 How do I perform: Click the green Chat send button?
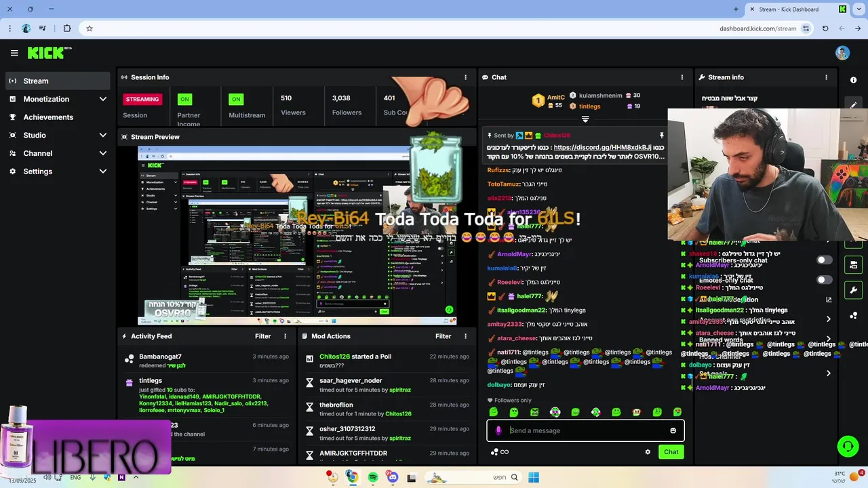[671, 452]
